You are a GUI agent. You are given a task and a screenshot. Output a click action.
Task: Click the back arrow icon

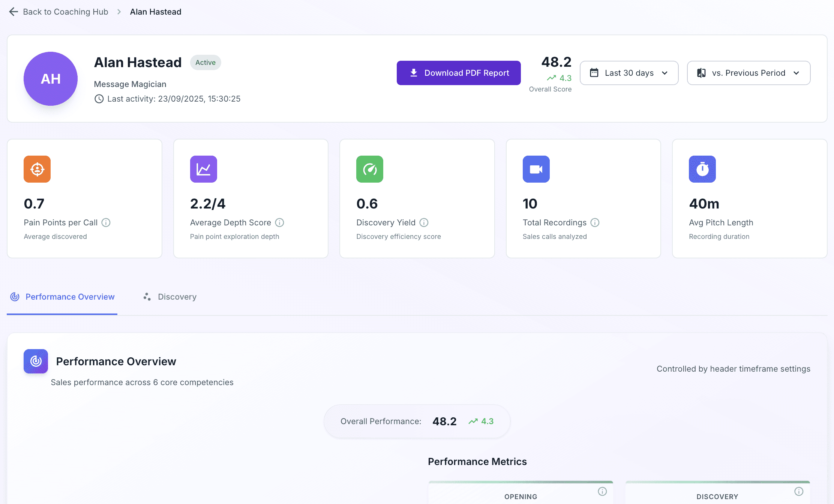click(13, 12)
